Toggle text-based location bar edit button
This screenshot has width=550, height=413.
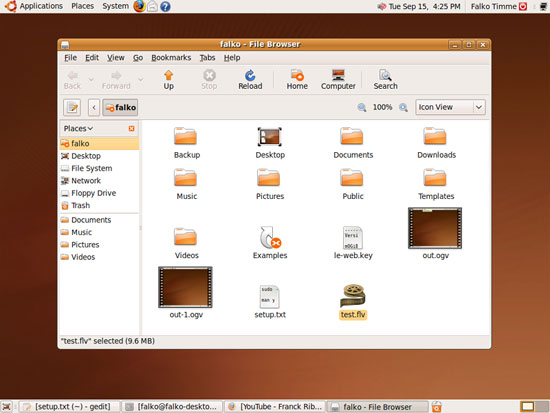tap(72, 107)
